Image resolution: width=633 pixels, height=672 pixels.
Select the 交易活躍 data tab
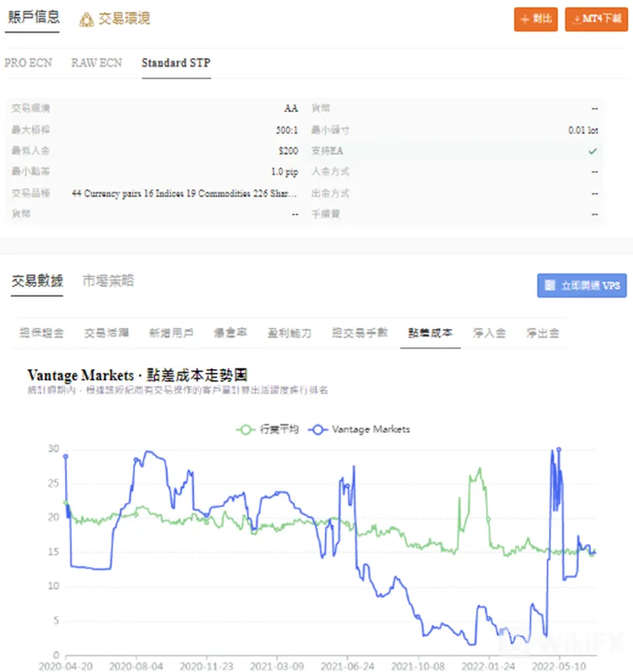pos(106,333)
